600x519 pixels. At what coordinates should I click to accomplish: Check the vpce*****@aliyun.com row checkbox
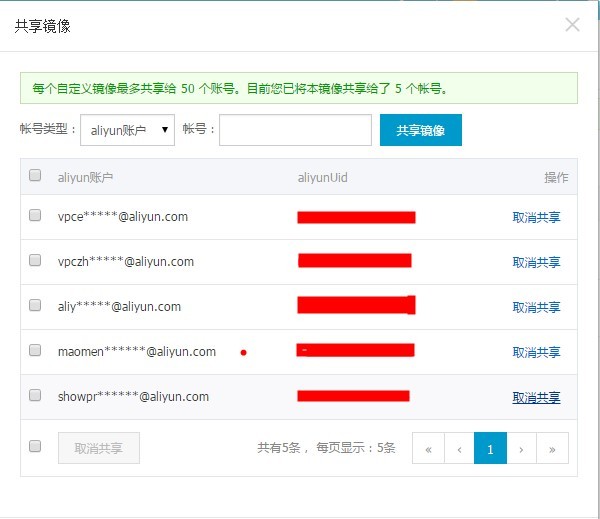coord(35,216)
